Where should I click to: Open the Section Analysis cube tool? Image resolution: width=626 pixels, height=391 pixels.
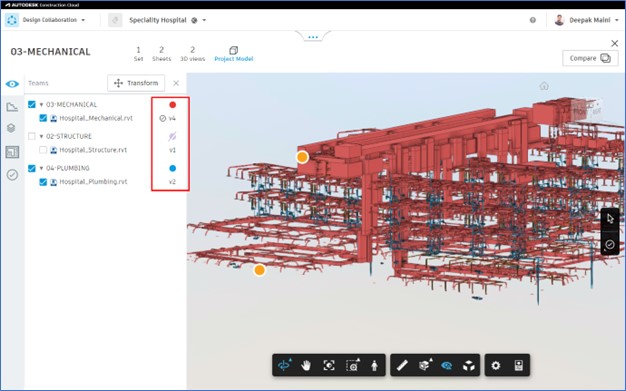click(425, 365)
